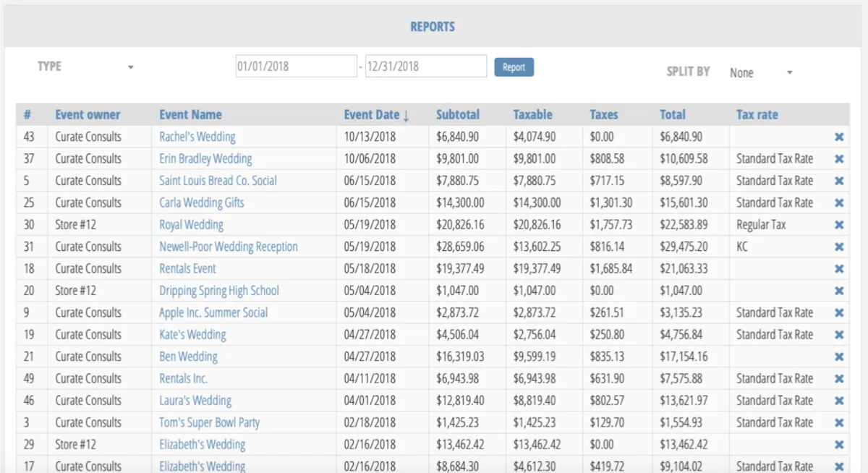Delete the Rentals Event row

tap(839, 269)
